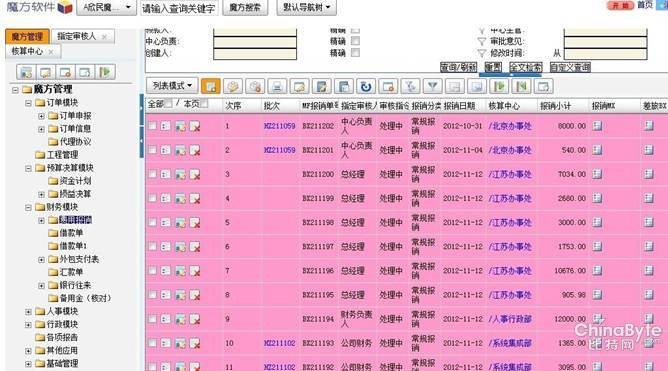Image resolution: width=668 pixels, height=371 pixels.
Task: Collapse the 预算决算模块 tree node
Action: (28, 168)
